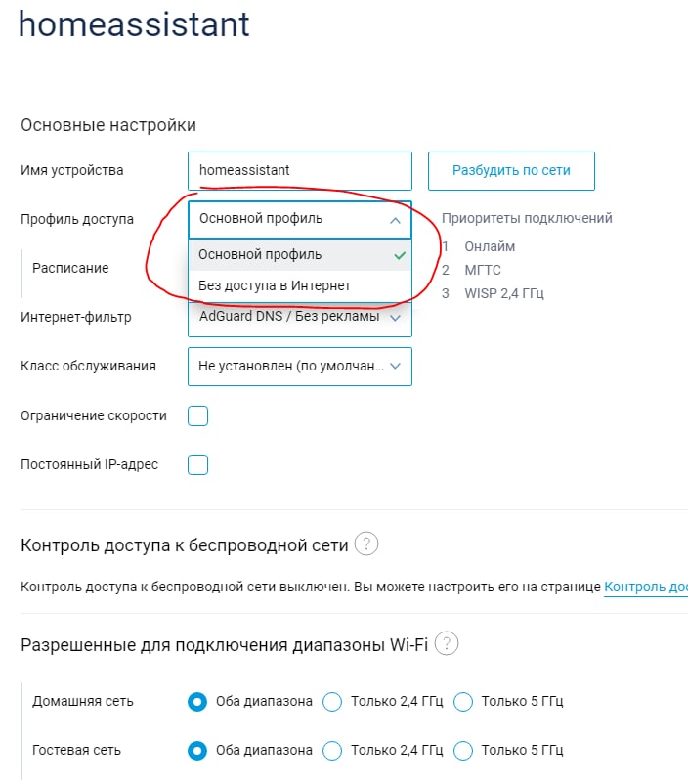Select Основной профиль in the dropdown list
The image size is (688, 784).
pyautogui.click(x=260, y=255)
